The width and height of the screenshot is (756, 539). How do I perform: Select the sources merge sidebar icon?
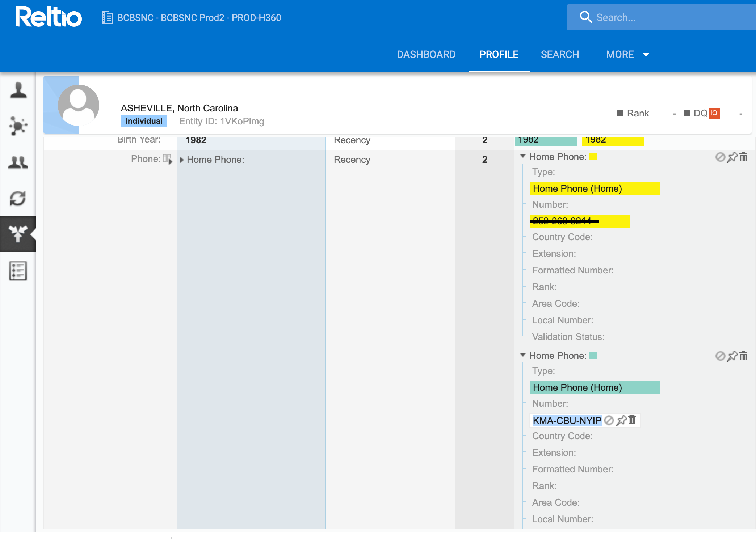coord(18,234)
